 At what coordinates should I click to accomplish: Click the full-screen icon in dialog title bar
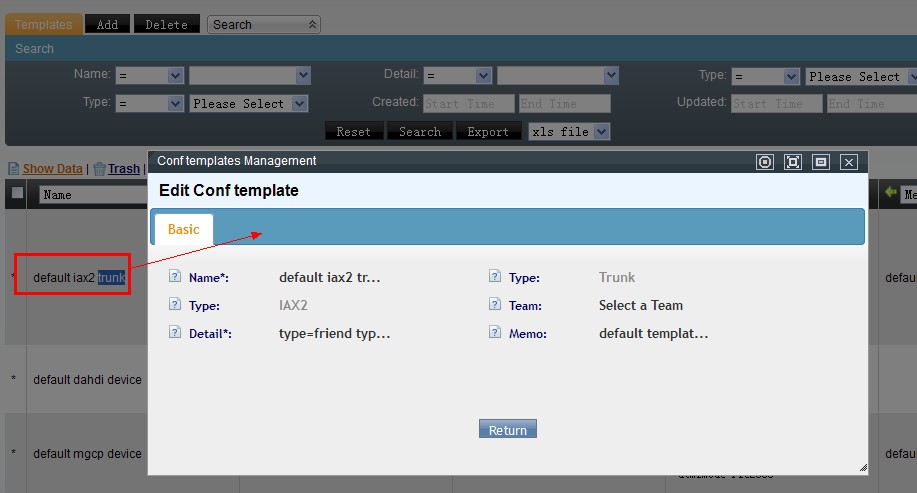point(793,162)
